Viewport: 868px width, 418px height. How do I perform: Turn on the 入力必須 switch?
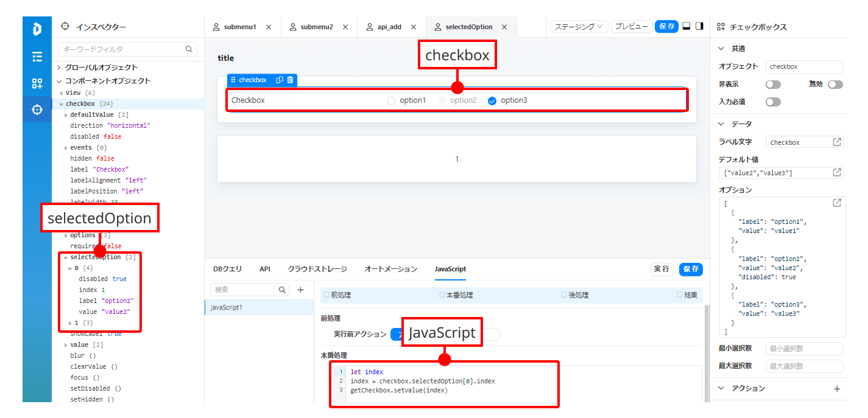[773, 102]
